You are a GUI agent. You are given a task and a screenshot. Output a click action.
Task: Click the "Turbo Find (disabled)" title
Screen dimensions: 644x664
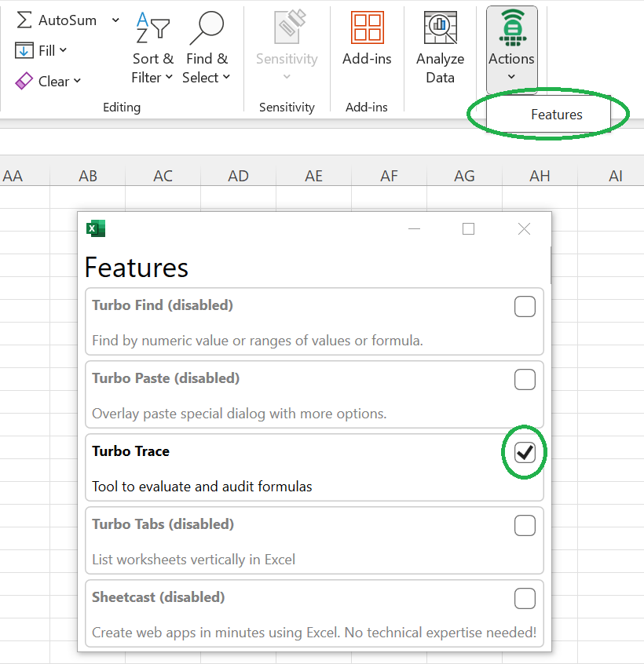[x=163, y=305]
